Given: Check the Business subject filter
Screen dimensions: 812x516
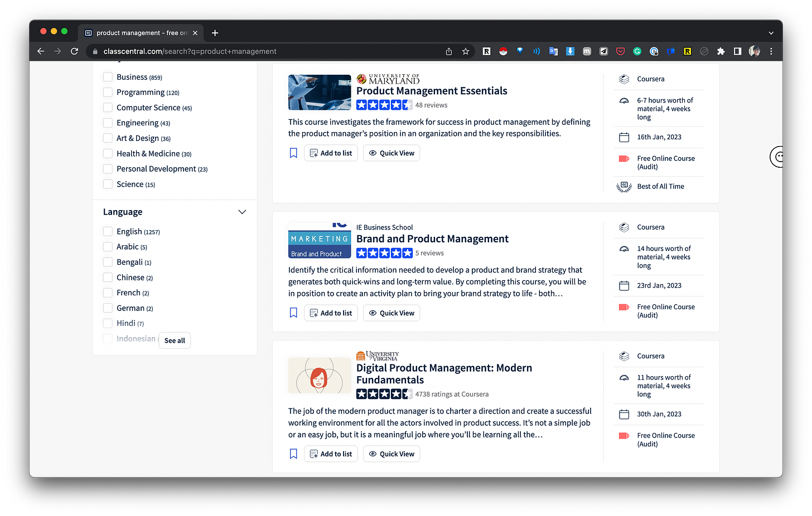Looking at the screenshot, I should point(108,77).
